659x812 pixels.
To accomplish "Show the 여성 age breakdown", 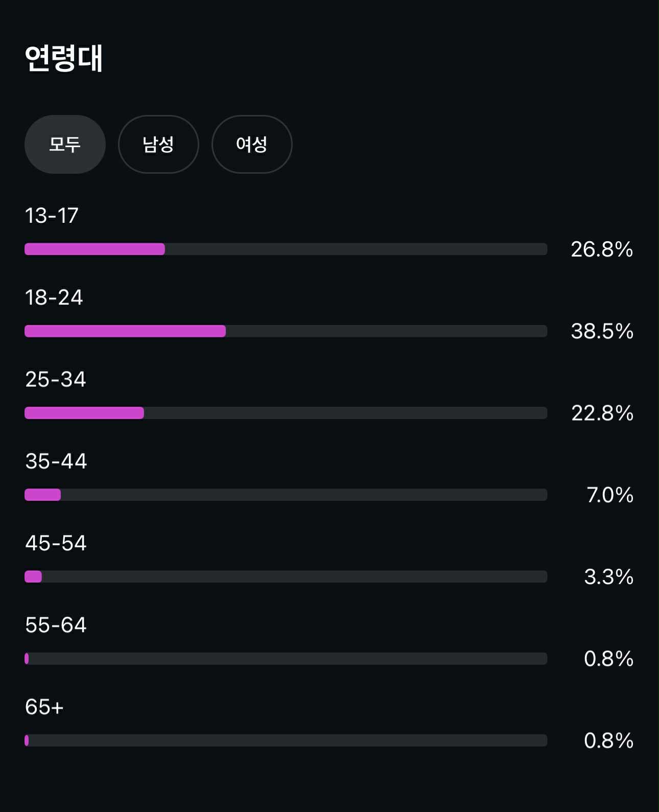I will (252, 144).
